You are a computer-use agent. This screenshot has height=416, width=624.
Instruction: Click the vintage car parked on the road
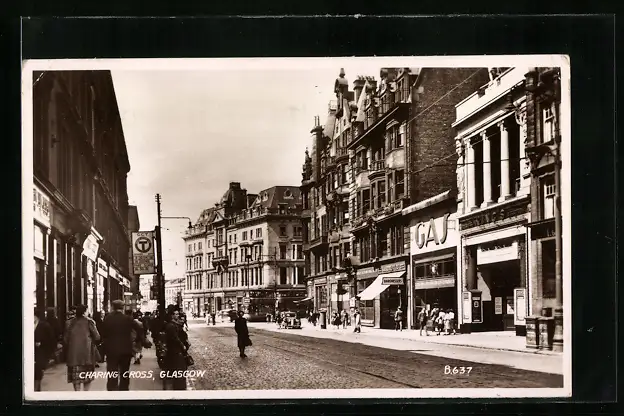(289, 320)
